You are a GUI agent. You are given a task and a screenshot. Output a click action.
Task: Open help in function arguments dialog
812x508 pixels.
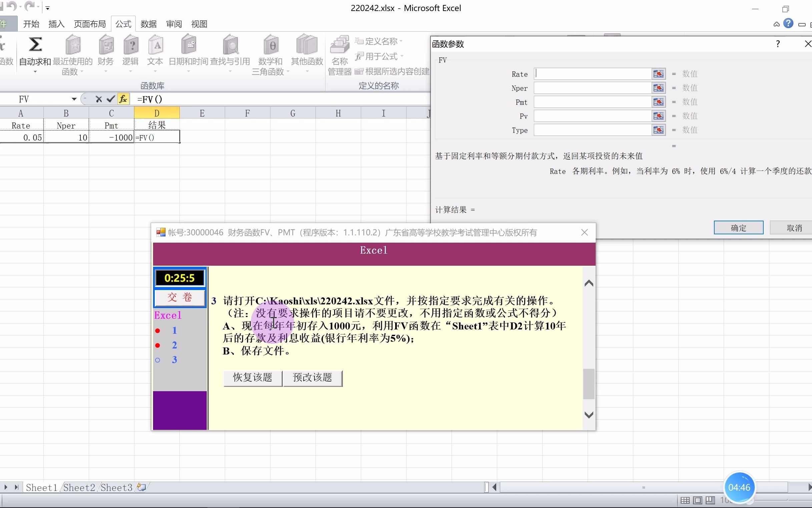[778, 44]
